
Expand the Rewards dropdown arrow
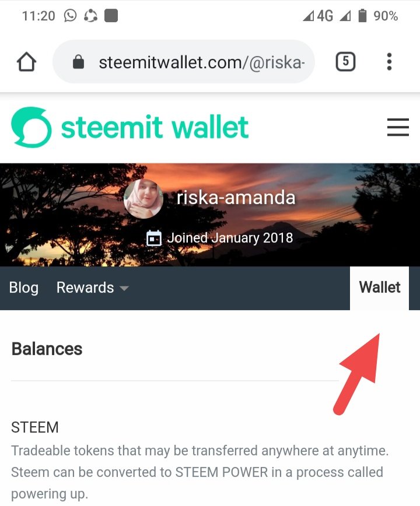tap(124, 288)
